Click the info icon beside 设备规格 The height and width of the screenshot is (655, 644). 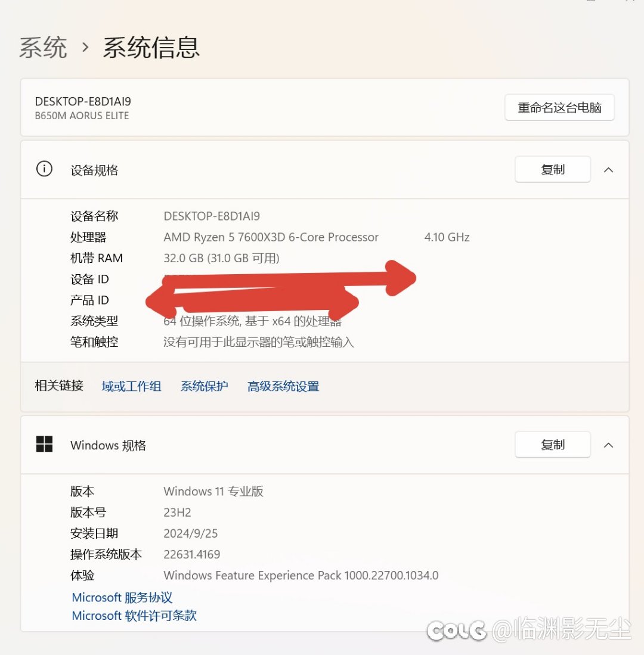(44, 169)
